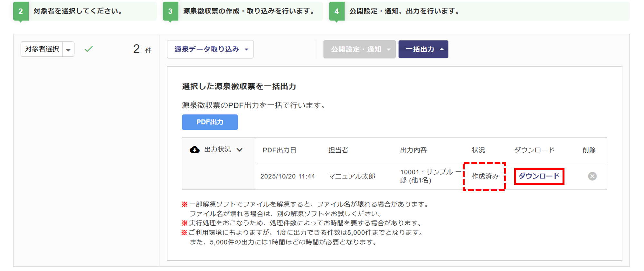Image resolution: width=644 pixels, height=271 pixels.
Task: Collapse the 出力状況 chevron
Action: pos(240,149)
